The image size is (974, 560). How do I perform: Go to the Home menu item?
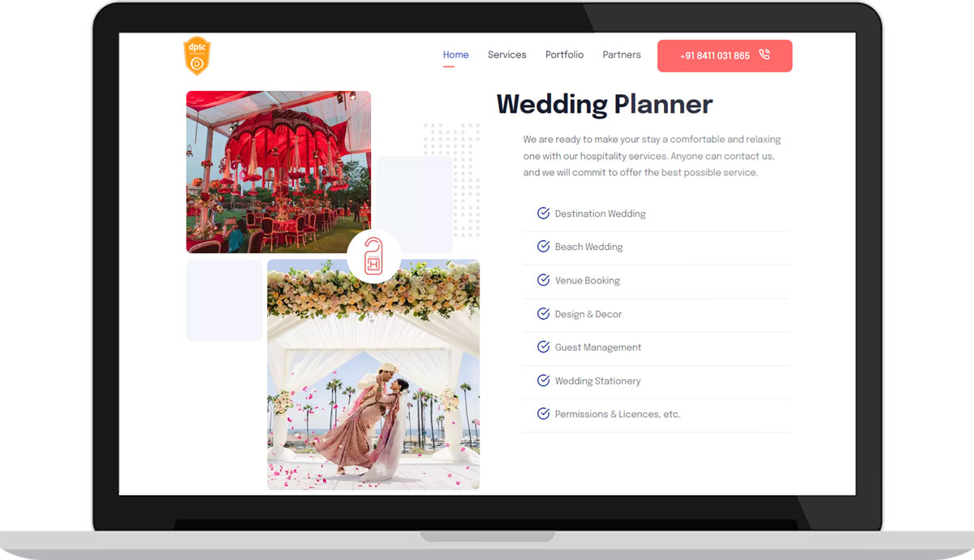pos(455,55)
